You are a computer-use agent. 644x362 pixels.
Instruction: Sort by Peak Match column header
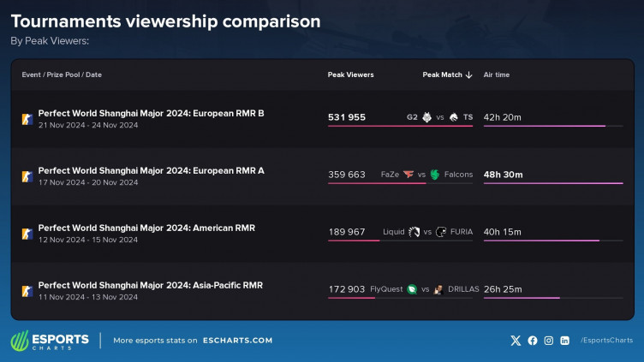click(x=443, y=74)
